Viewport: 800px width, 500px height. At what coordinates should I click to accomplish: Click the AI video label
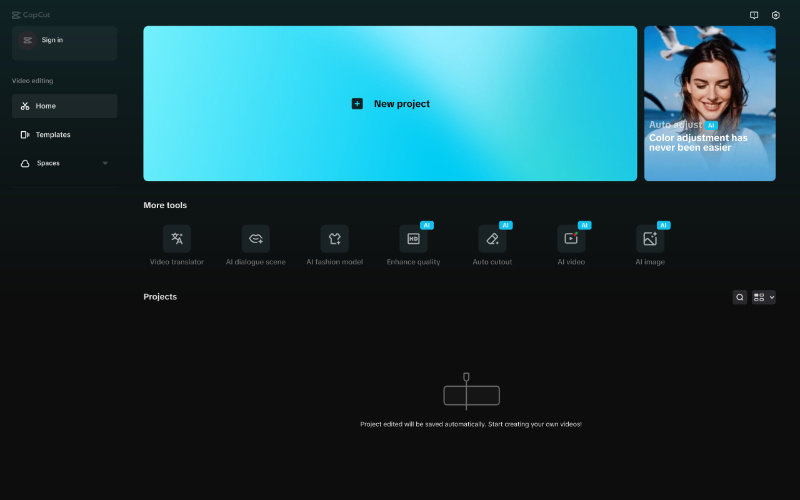[571, 262]
